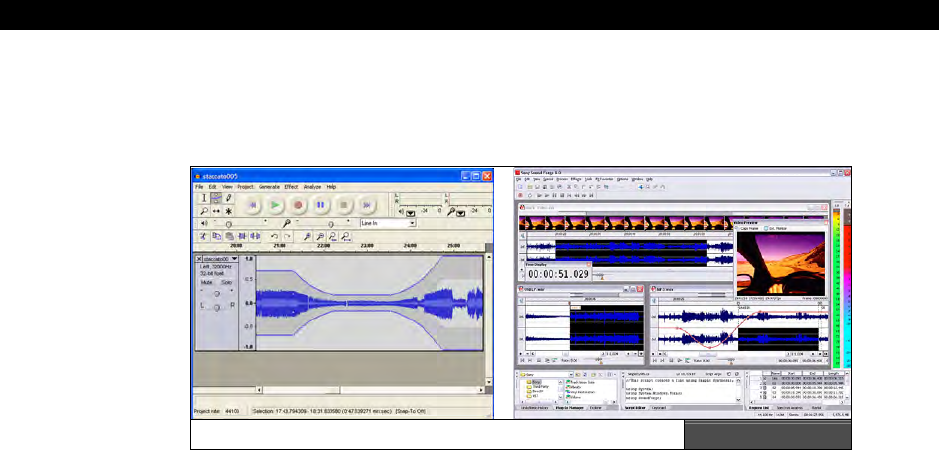Click the Sound Forge Time Display 00:00:51.029

(558, 274)
